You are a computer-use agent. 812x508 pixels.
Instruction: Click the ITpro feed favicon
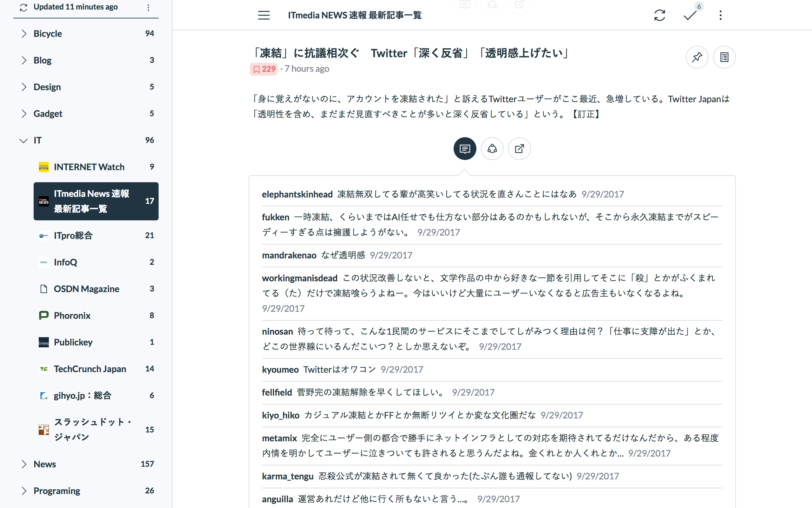(x=44, y=236)
